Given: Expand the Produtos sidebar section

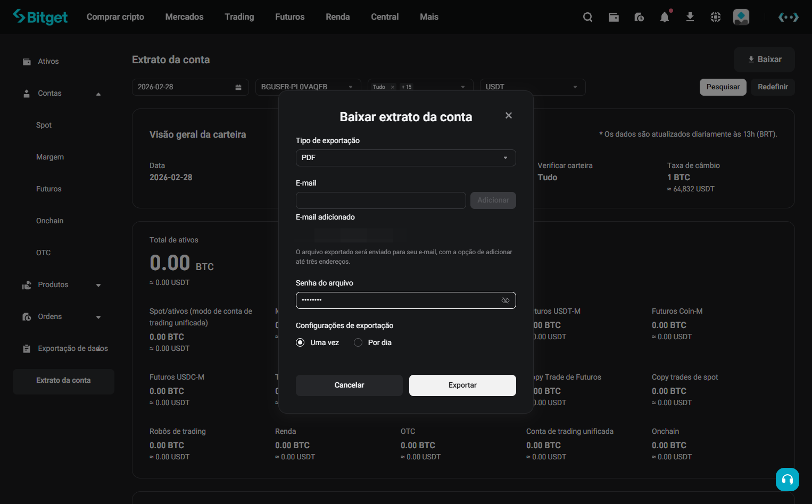Looking at the screenshot, I should [98, 285].
